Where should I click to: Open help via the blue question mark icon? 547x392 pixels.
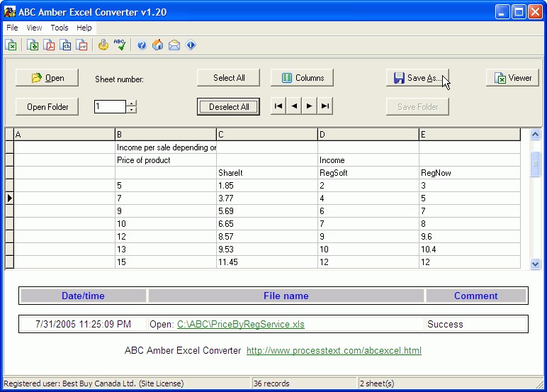pos(142,45)
